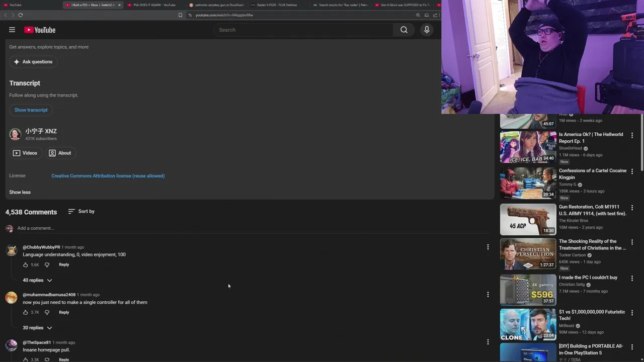This screenshot has width=644, height=362.
Task: Open more options for 'PC I couldn't buy' video
Action: [632, 278]
